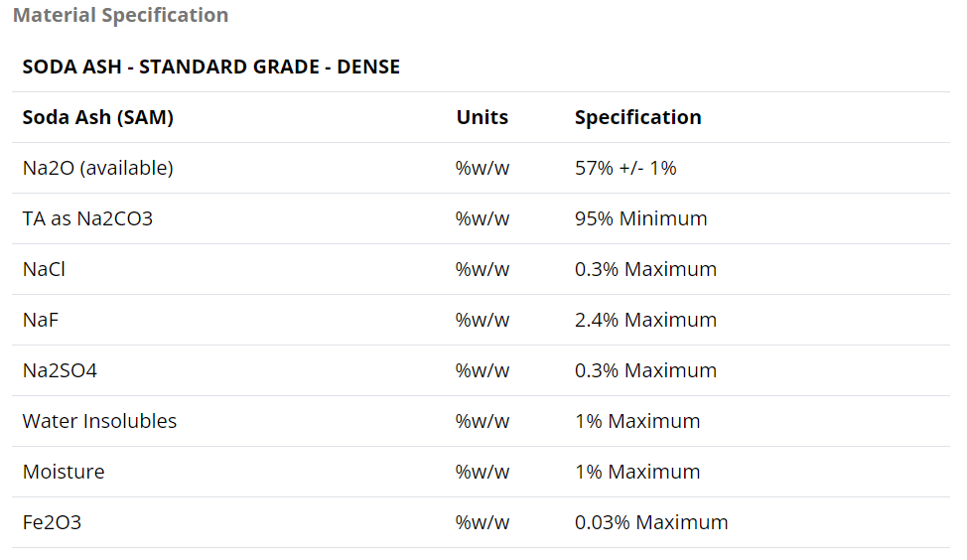Click the %w/w unit in NaCl row
This screenshot has width=967, height=560.
(482, 269)
